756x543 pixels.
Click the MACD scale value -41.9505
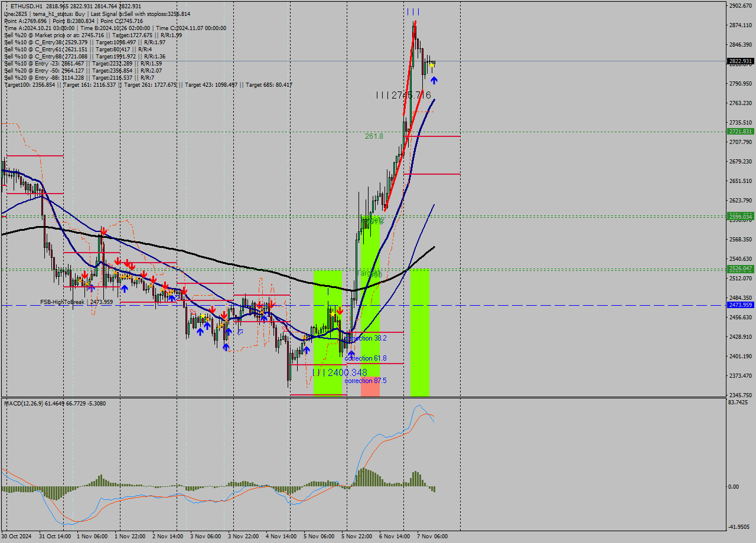click(x=740, y=527)
